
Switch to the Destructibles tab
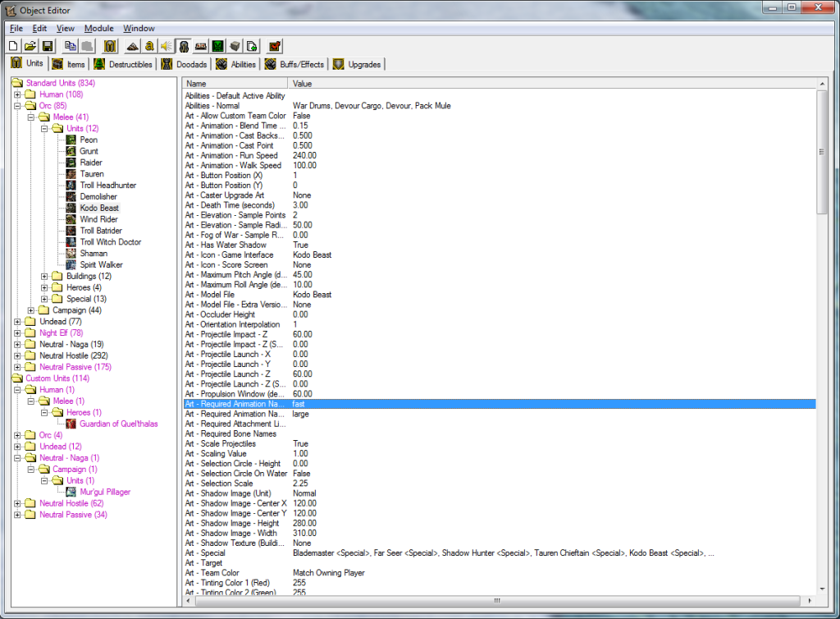click(x=123, y=64)
